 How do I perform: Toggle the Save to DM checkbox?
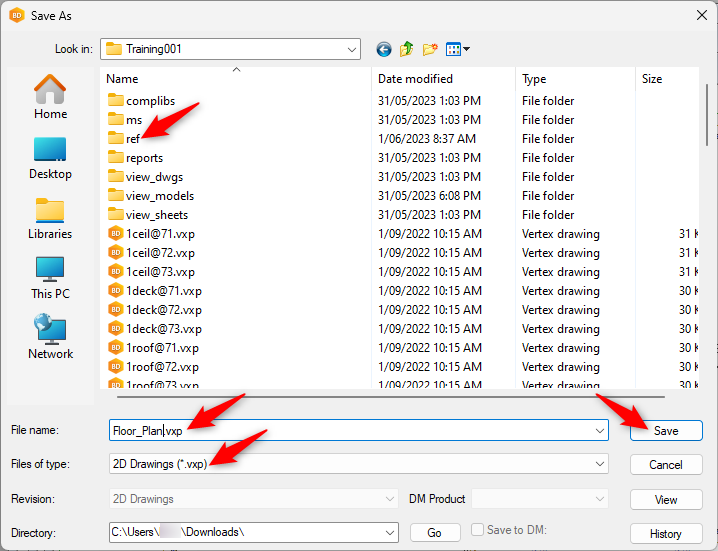(x=477, y=529)
